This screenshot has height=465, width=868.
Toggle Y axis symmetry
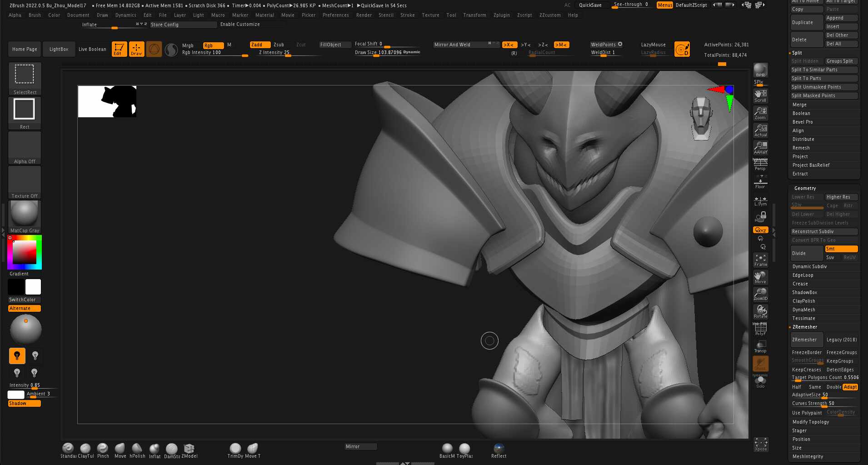click(x=526, y=45)
